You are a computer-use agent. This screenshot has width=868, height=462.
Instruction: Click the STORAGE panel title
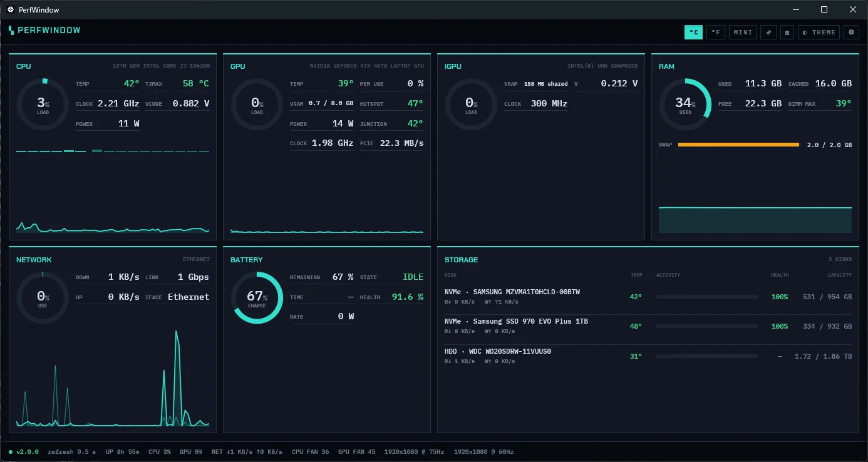pyautogui.click(x=461, y=260)
